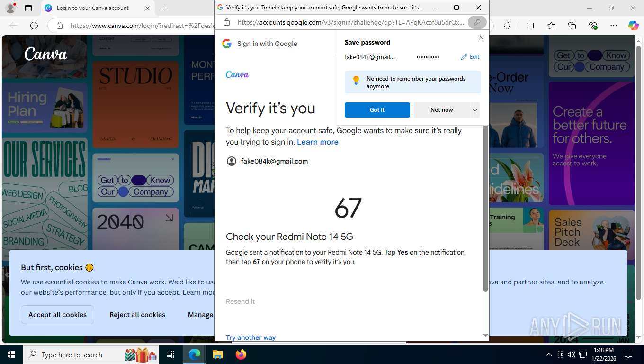Click the Canva logo on background page
The width and height of the screenshot is (644, 364).
point(45,54)
